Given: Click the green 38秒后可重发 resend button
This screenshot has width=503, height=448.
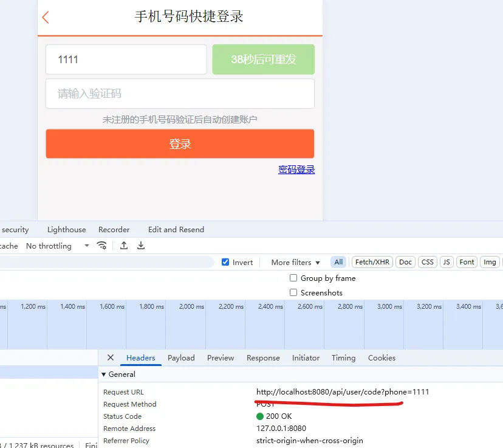Looking at the screenshot, I should click(x=264, y=60).
